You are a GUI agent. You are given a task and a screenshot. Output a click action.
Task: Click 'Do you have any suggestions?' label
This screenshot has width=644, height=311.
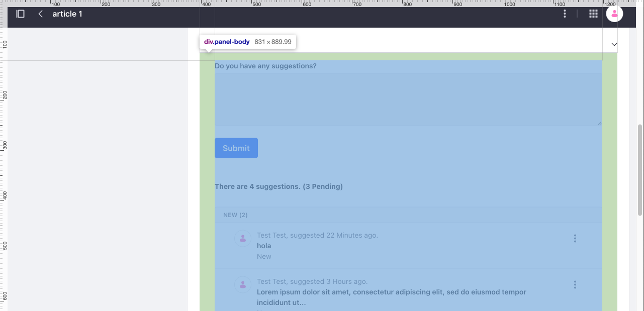pyautogui.click(x=265, y=66)
